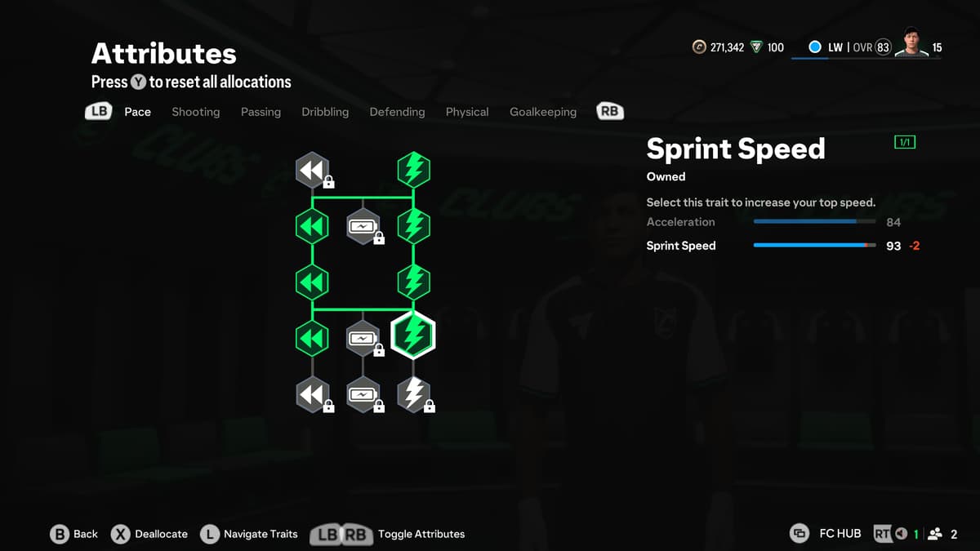Switch to the Dribbling tab
The height and width of the screenshot is (551, 980).
[325, 112]
